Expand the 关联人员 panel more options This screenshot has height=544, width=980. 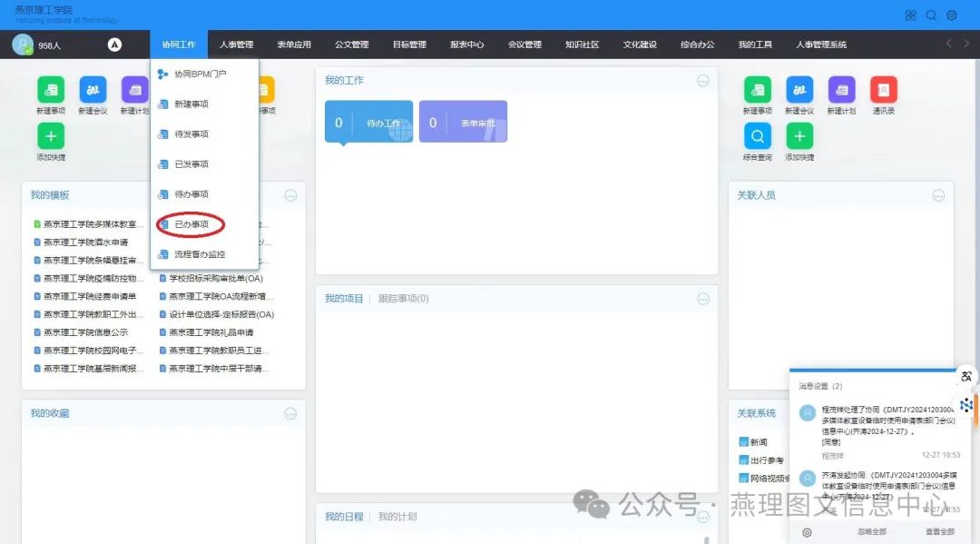(938, 195)
